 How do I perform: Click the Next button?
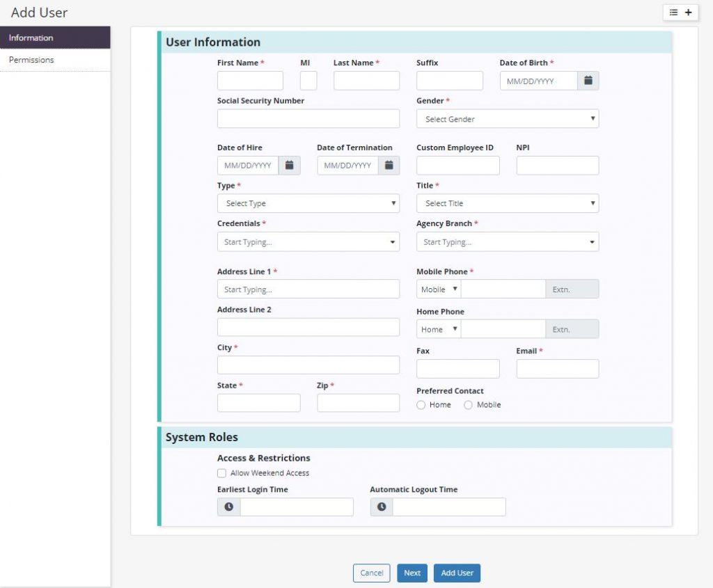click(x=412, y=573)
